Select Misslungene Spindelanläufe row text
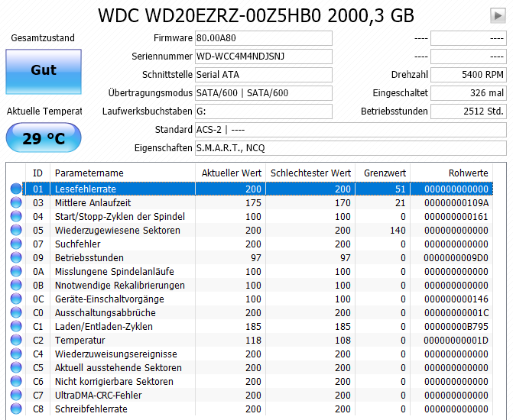The image size is (513, 420). pos(115,271)
